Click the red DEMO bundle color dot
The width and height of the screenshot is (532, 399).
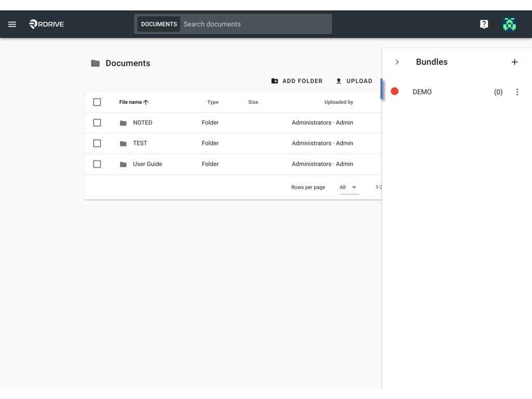click(395, 91)
